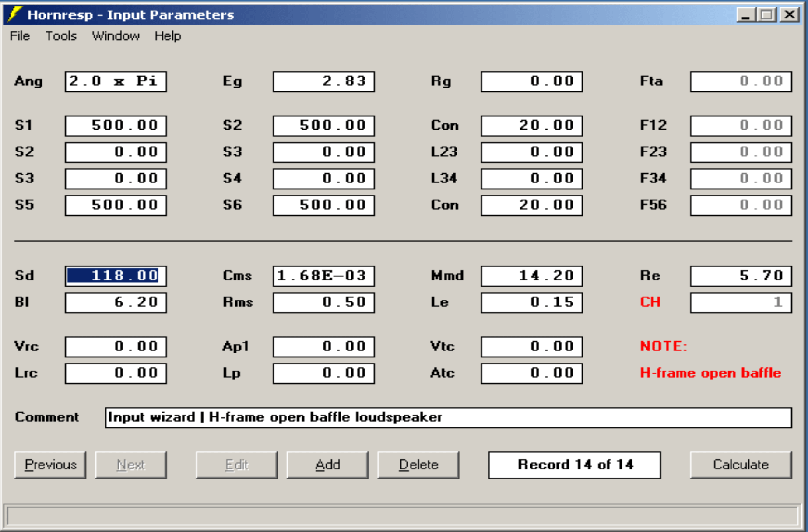Select the Cms field 1.68E-03
Screen dimensions: 808x532
(324, 276)
